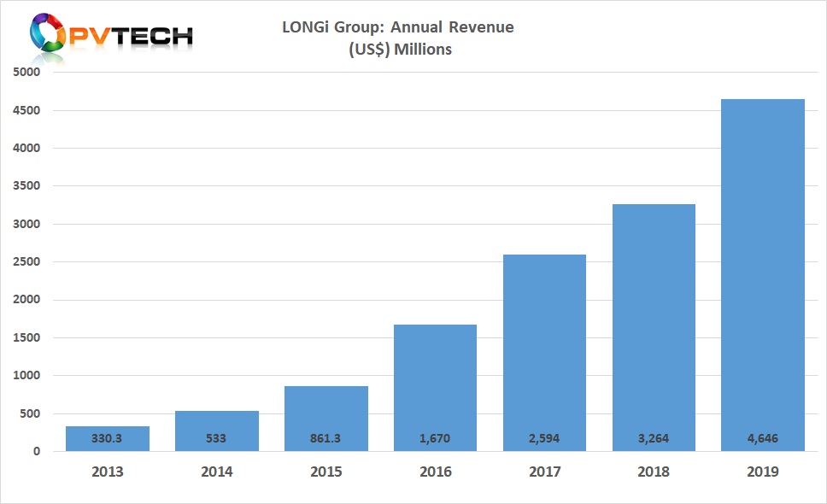827x504 pixels.
Task: Click the x-axis label '2017'
Action: 545,472
